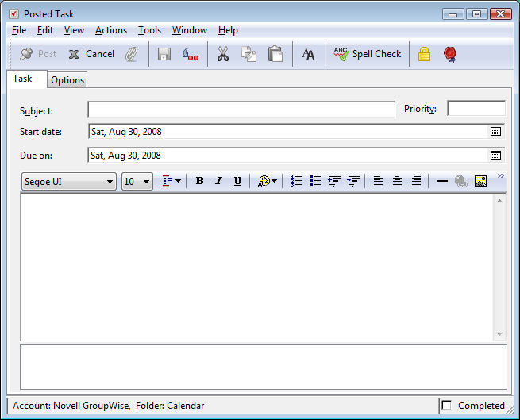520x420 pixels.
Task: Open the text color palette dropdown
Action: (x=267, y=181)
